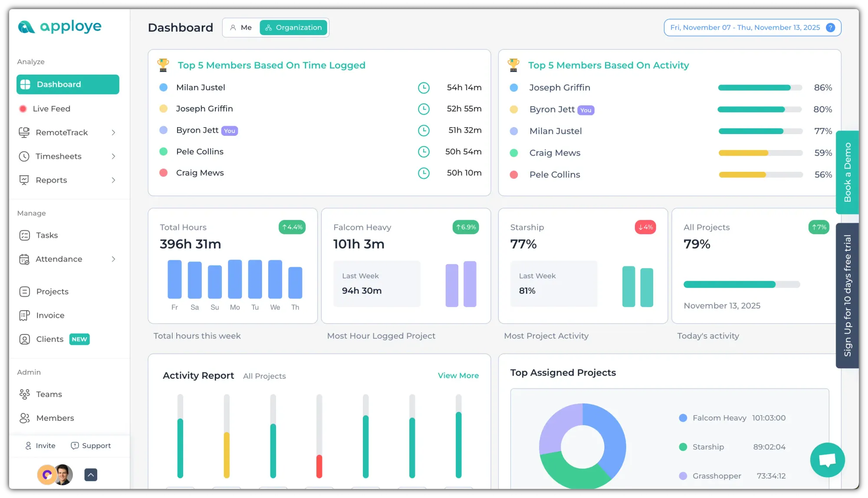Click the Projects sidebar icon
This screenshot has height=498, width=868.
[25, 292]
